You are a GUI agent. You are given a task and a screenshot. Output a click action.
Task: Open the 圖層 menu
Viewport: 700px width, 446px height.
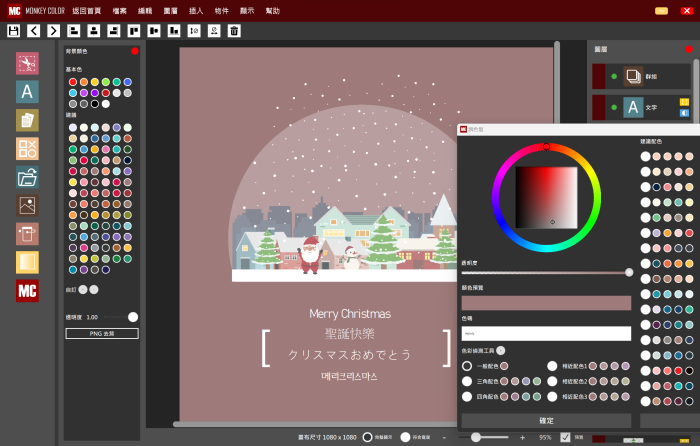pos(170,10)
